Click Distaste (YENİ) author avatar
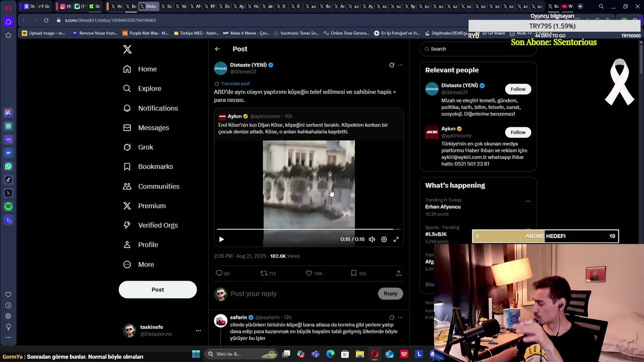Screen dimensions: 644x362 point(220,68)
